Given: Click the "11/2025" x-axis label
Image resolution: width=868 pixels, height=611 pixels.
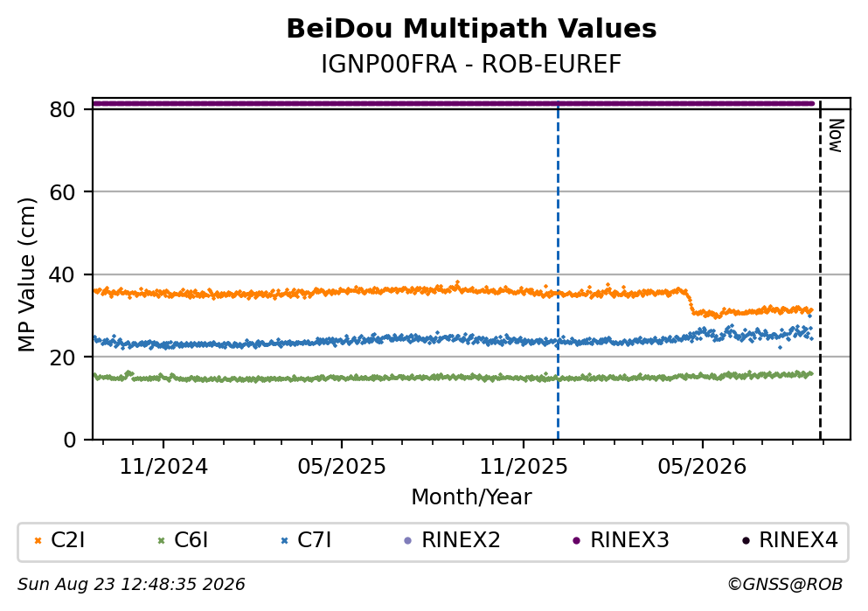Looking at the screenshot, I should coord(523,467).
